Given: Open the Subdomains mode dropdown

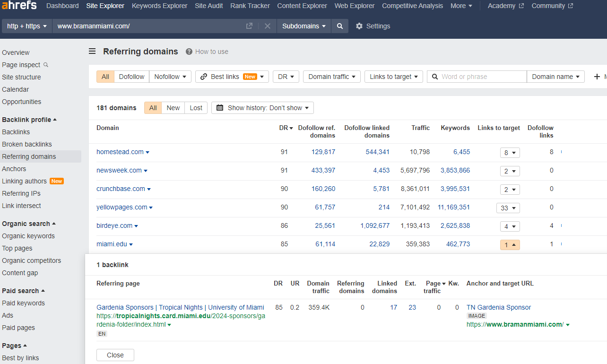Looking at the screenshot, I should pos(304,26).
